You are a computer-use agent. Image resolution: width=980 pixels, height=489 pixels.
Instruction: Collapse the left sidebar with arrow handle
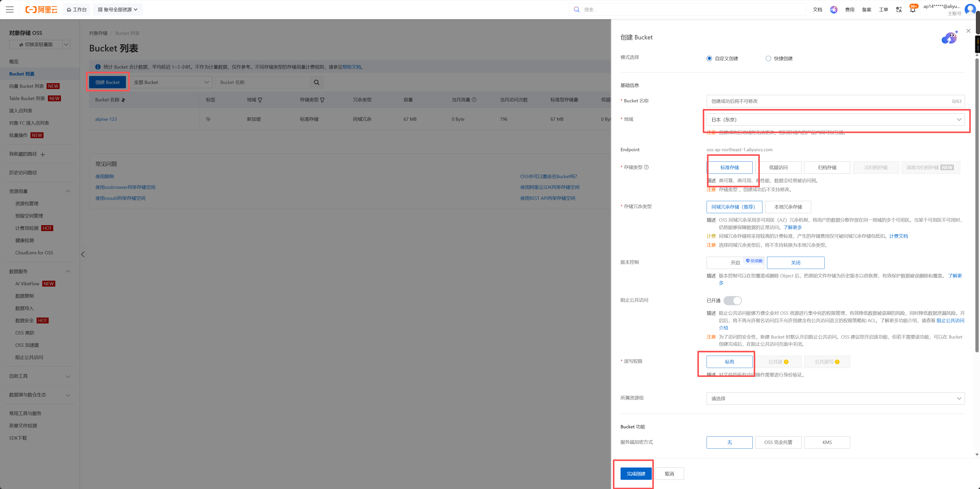point(82,254)
